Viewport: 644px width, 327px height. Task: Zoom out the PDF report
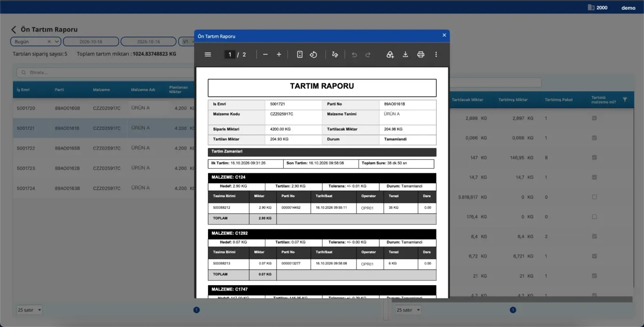coord(265,54)
